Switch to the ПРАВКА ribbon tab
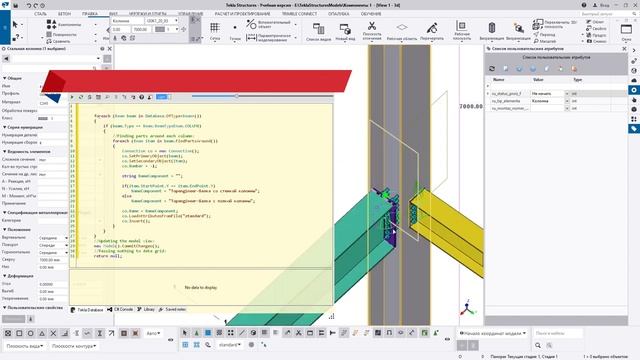The width and height of the screenshot is (640, 360). tap(90, 13)
